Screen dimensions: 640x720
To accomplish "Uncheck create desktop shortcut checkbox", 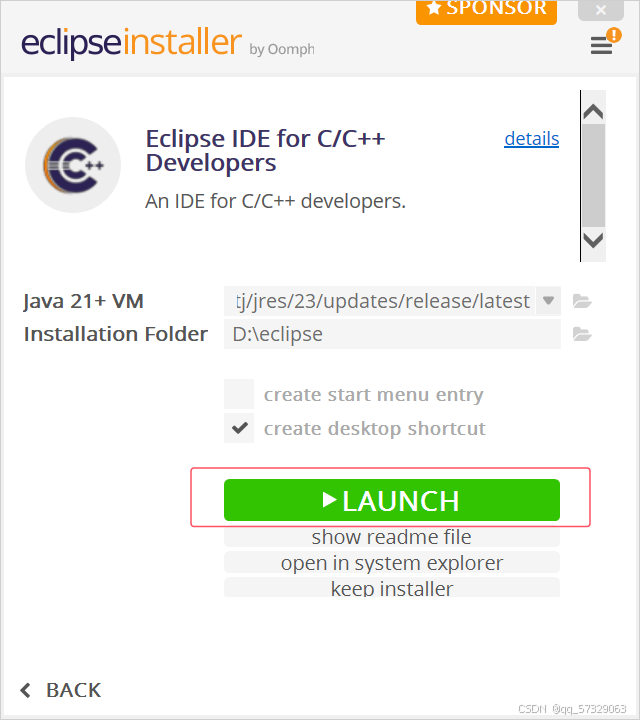I will click(x=239, y=428).
